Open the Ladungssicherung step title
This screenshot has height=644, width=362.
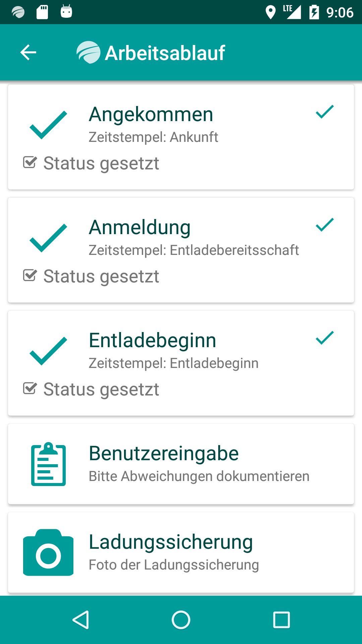pyautogui.click(x=171, y=542)
